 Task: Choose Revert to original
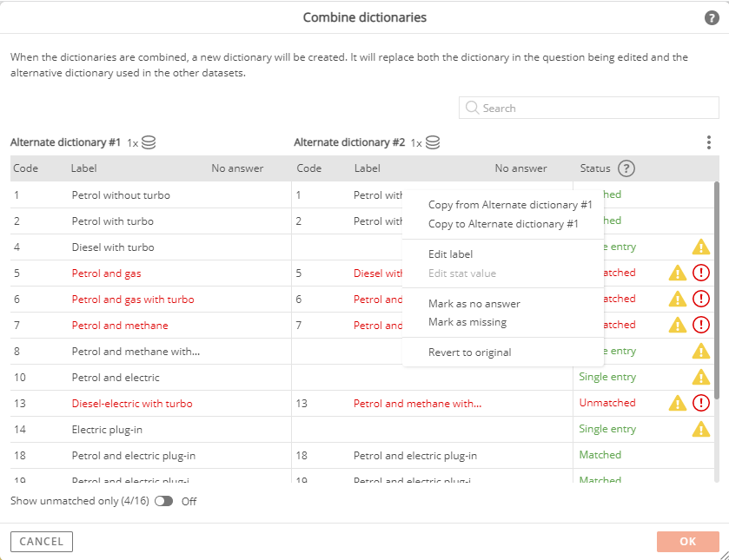click(x=469, y=352)
